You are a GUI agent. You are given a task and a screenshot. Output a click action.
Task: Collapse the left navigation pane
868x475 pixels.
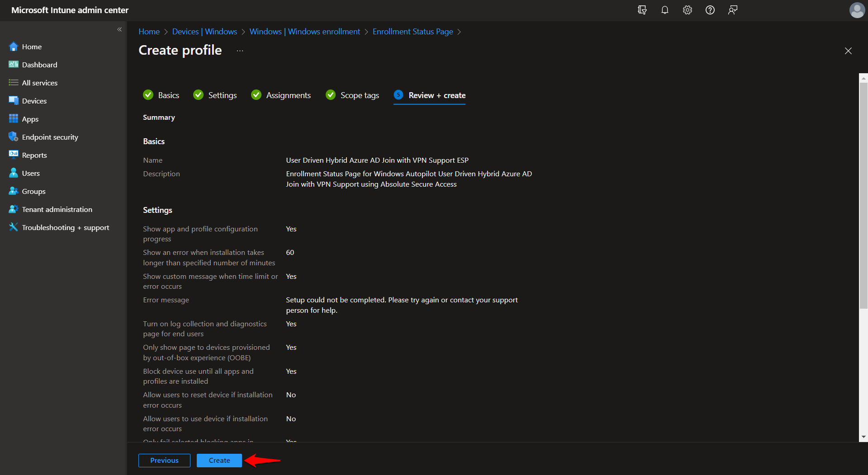point(120,29)
